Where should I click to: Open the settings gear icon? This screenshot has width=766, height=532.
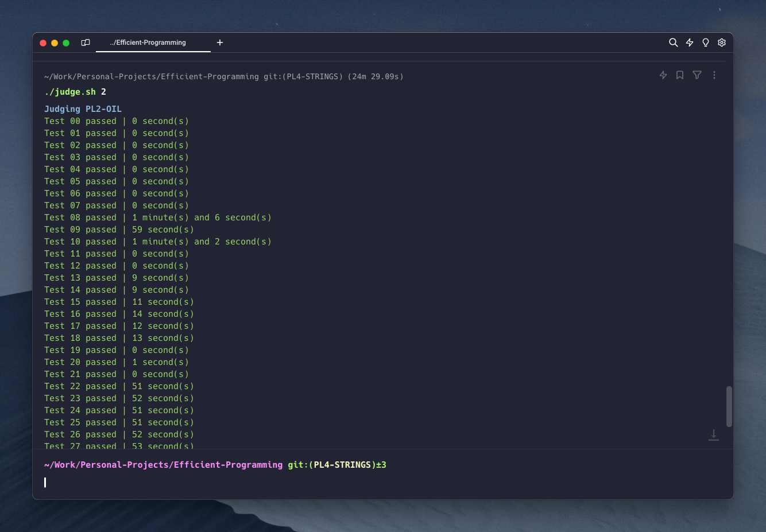pos(722,42)
